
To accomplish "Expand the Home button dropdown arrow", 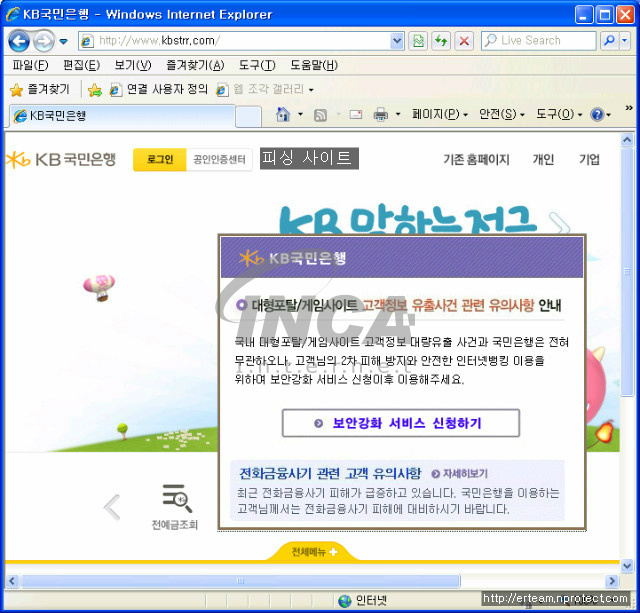I will click(300, 115).
